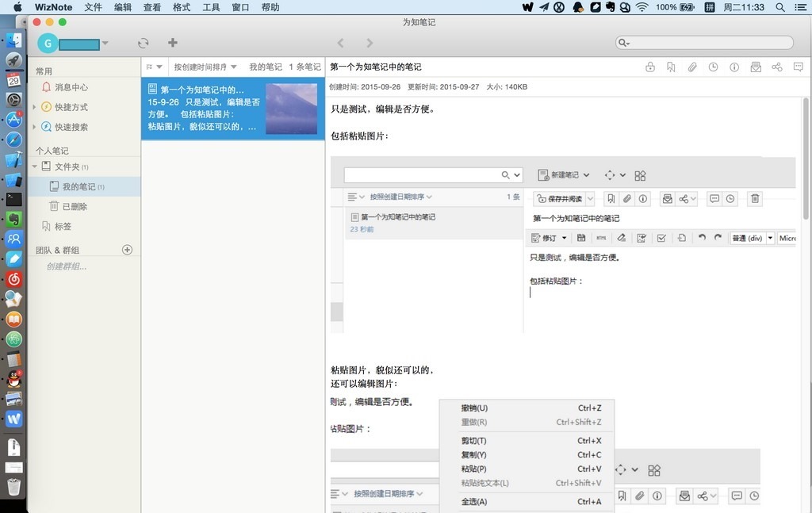Open QQ penguin in the Dock
Image resolution: width=812 pixels, height=513 pixels.
[x=14, y=379]
